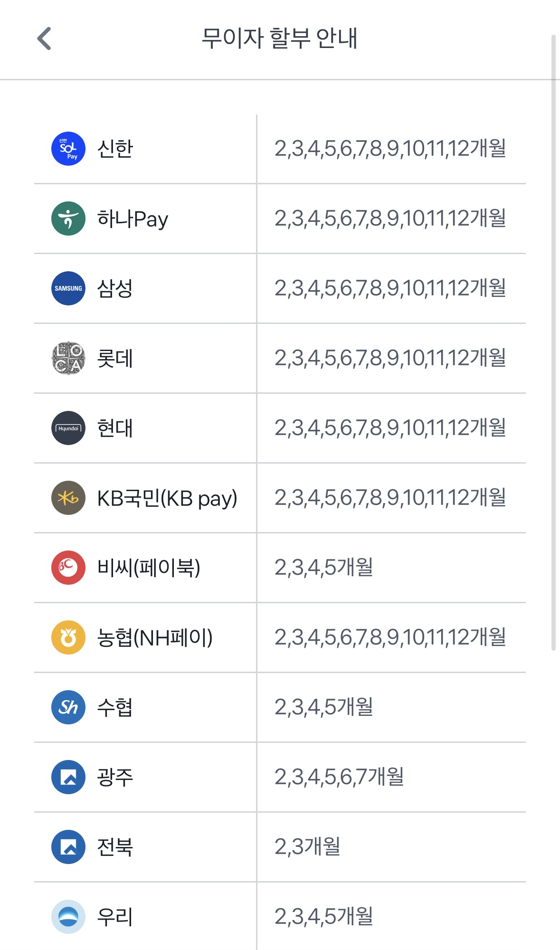This screenshot has width=560, height=950.
Task: Select the Suhyup Sh logo
Action: click(x=68, y=707)
